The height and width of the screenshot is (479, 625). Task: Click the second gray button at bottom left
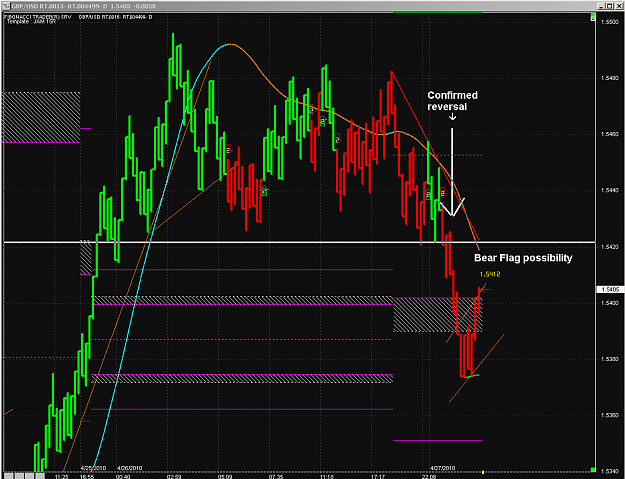[19, 476]
